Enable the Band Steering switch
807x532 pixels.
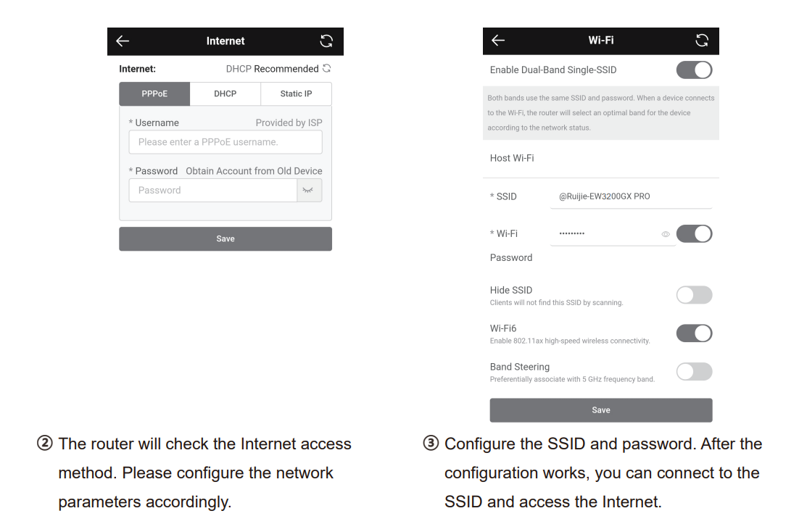point(694,372)
